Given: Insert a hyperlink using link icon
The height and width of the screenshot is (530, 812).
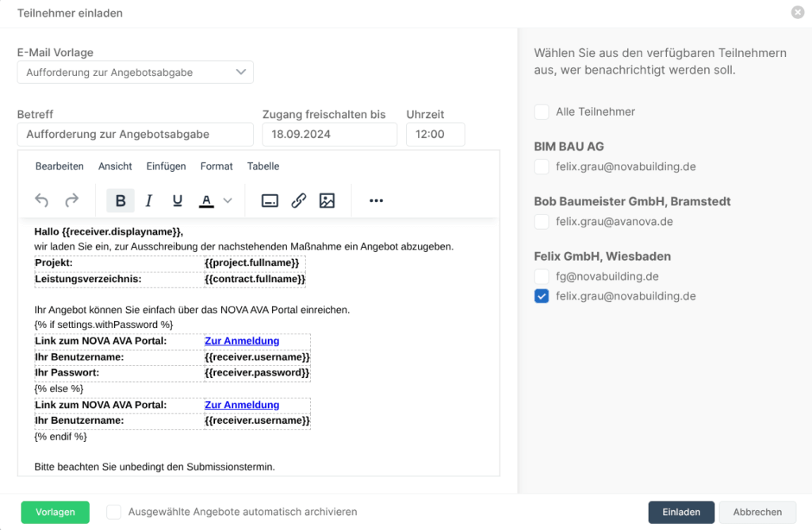Looking at the screenshot, I should coord(298,200).
